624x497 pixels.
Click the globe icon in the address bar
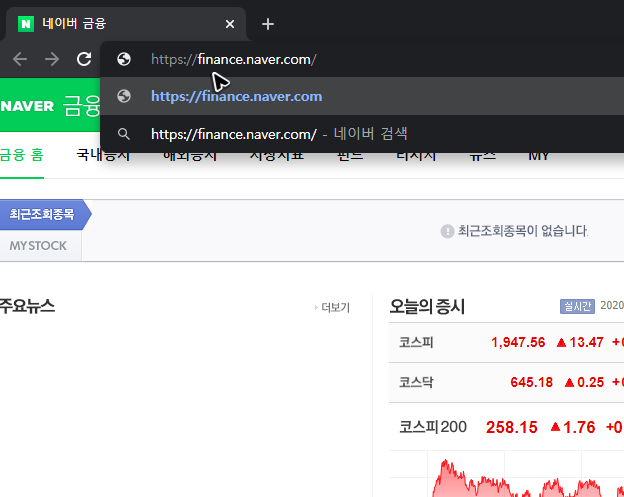[x=124, y=59]
